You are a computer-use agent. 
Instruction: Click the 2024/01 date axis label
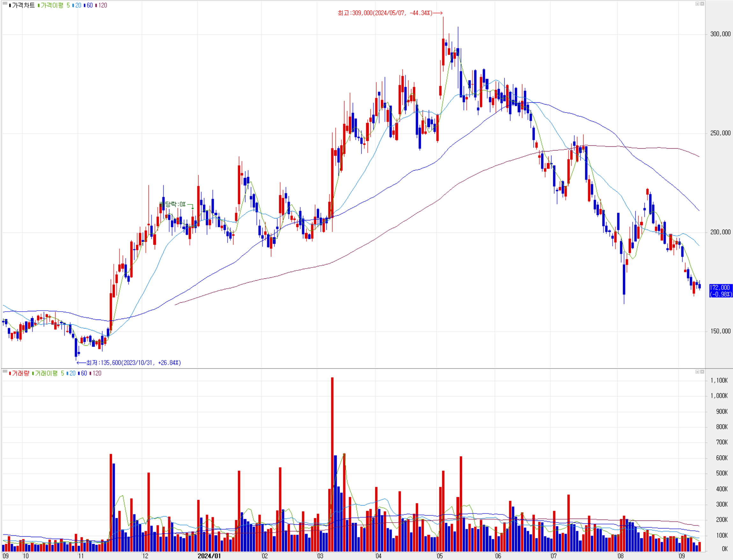[209, 556]
